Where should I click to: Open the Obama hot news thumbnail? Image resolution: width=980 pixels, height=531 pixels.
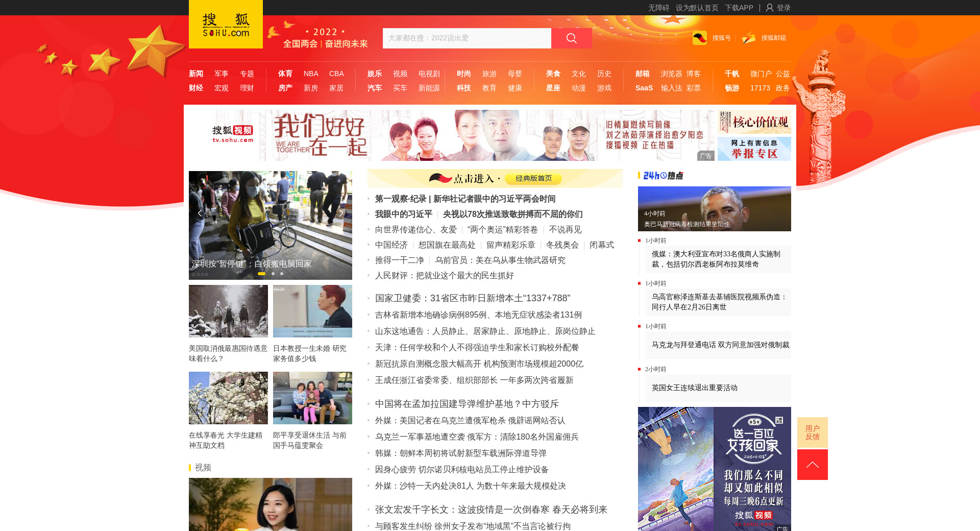[x=714, y=208]
